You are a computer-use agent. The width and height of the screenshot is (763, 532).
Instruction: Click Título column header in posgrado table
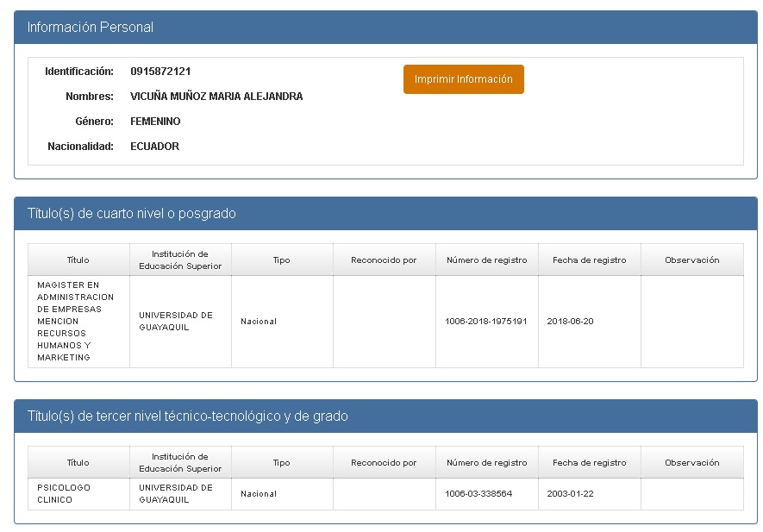click(78, 260)
